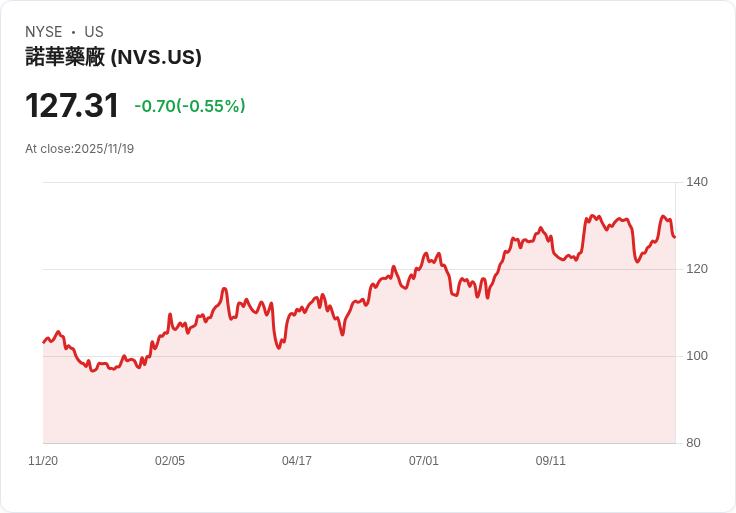Click the first point of the price line
Screen dimensions: 736x513
tap(44, 342)
